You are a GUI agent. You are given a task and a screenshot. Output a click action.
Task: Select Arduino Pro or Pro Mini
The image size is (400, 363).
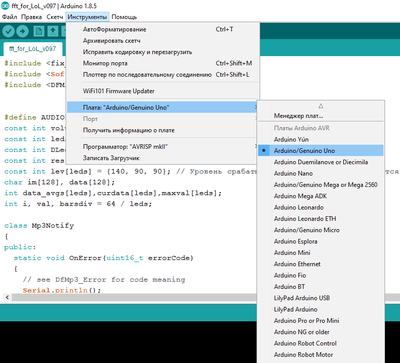(321, 321)
